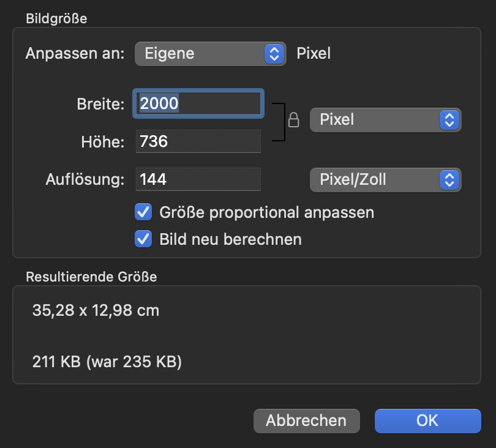Click the "Anpassen an:" label
The image size is (496, 448).
click(75, 53)
